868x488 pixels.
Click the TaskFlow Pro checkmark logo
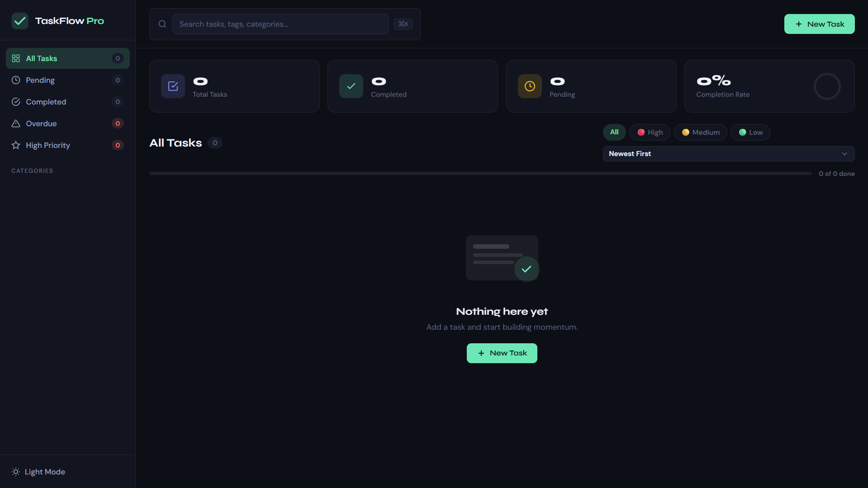coord(20,21)
